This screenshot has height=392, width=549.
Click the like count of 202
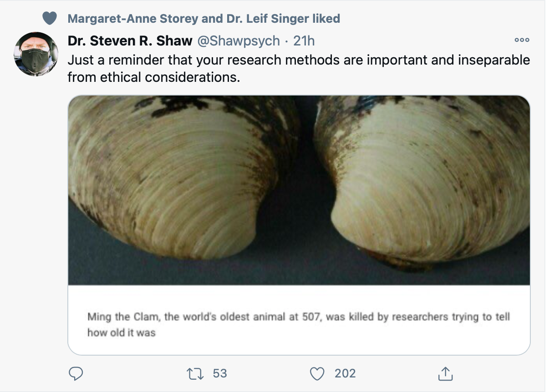point(345,373)
